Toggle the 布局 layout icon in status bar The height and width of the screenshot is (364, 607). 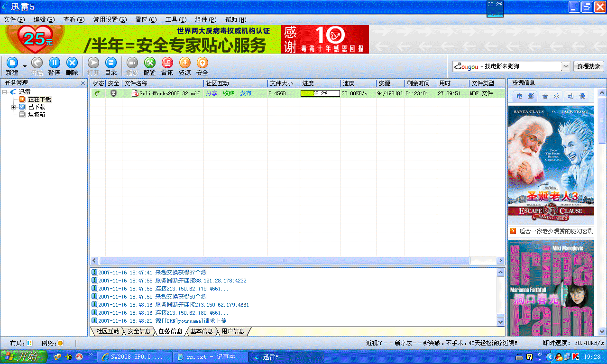pos(29,343)
